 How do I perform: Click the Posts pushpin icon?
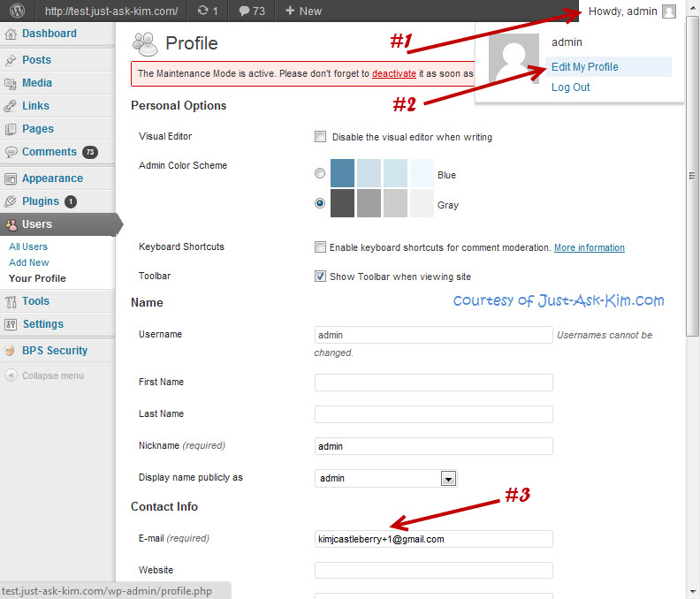point(11,60)
